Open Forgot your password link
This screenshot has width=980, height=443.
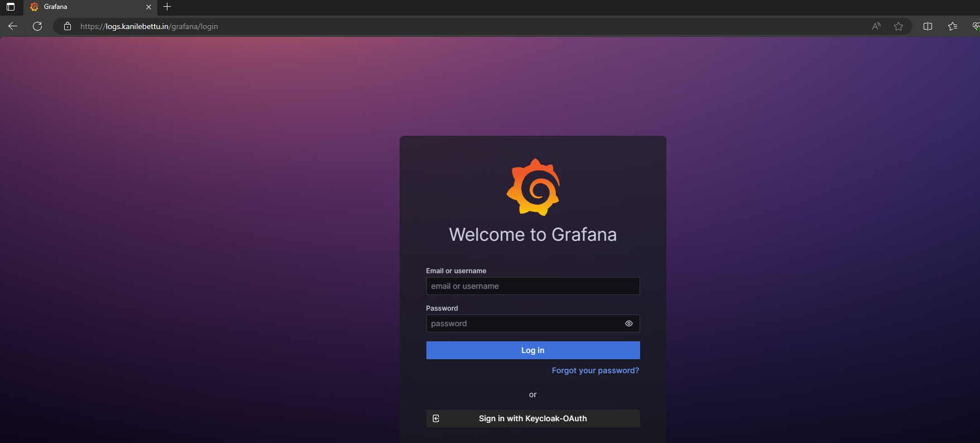click(x=595, y=370)
